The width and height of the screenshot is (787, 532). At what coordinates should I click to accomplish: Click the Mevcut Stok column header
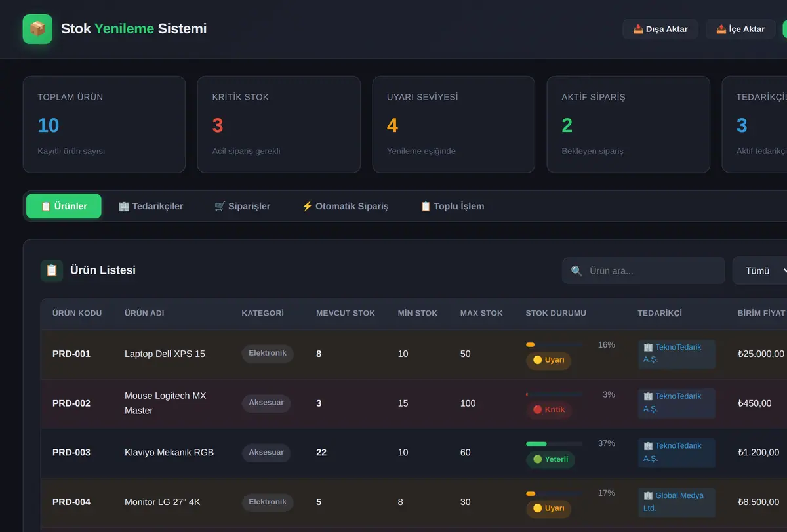[346, 313]
